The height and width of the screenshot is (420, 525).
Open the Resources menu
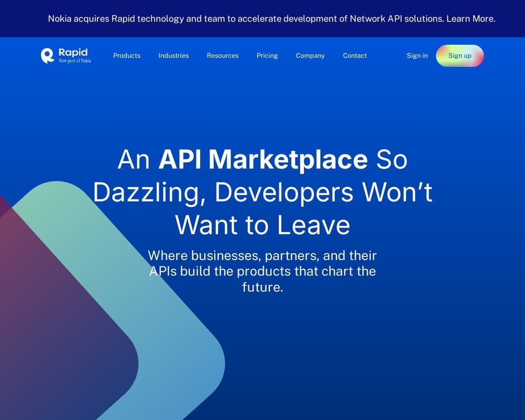[223, 55]
